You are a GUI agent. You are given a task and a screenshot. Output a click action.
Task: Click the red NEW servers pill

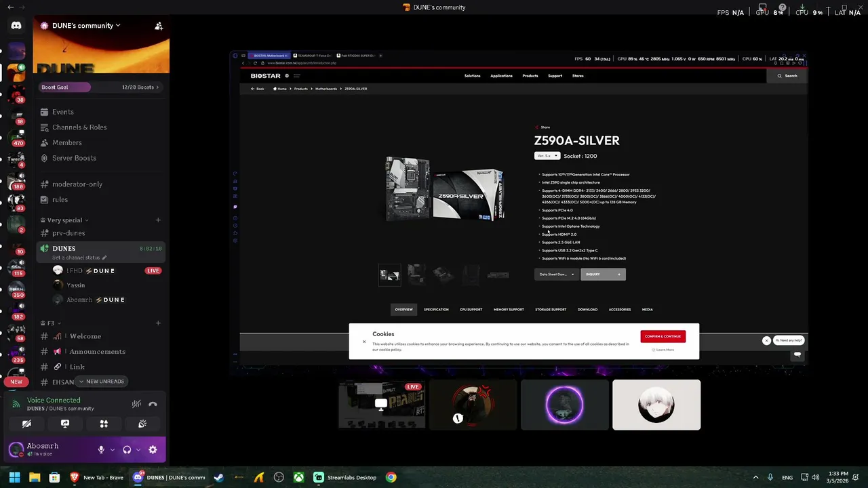pyautogui.click(x=16, y=382)
